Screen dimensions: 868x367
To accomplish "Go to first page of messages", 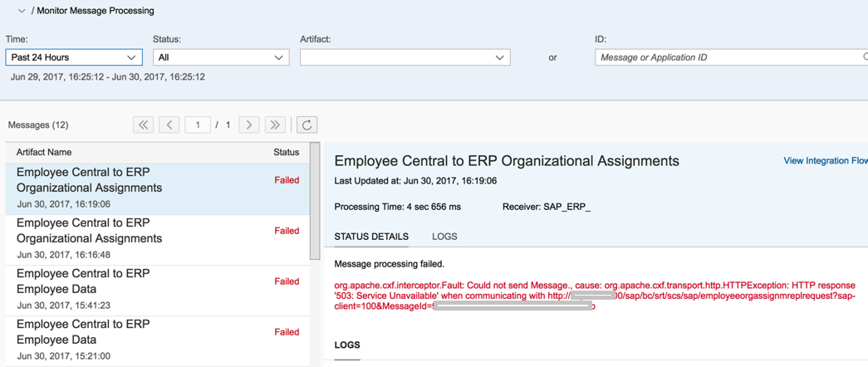I will point(143,125).
